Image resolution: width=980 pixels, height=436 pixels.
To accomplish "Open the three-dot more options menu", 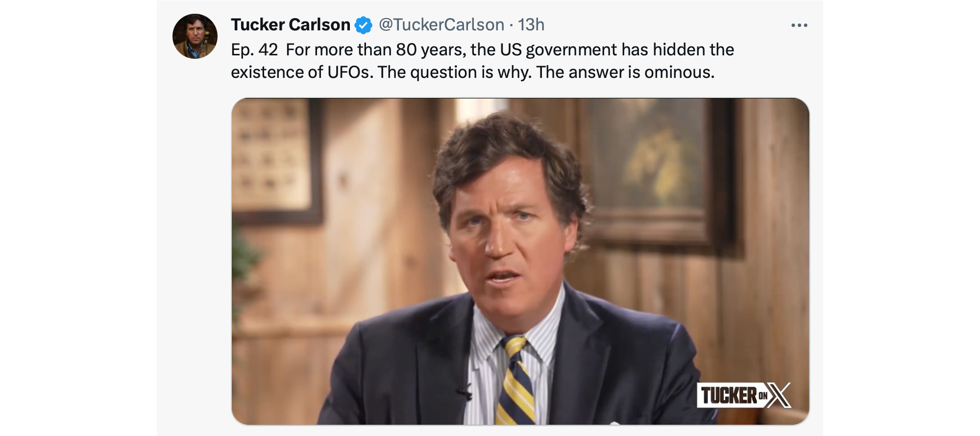I will [x=799, y=25].
